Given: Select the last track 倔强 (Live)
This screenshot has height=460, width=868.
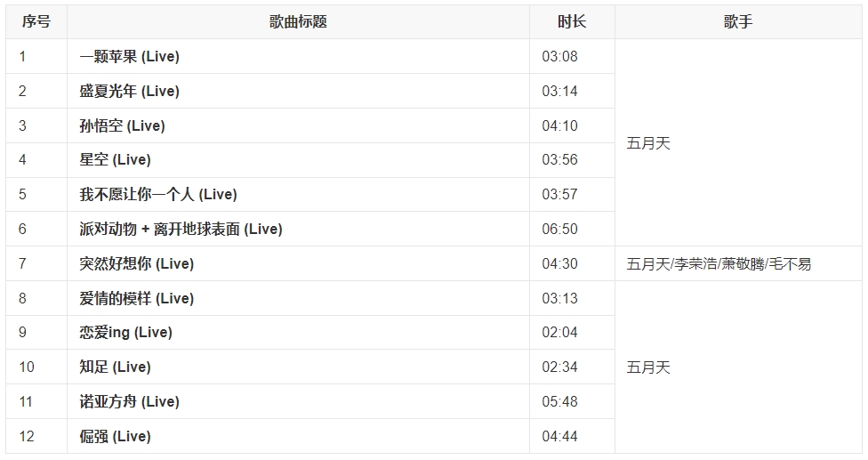Looking at the screenshot, I should pos(115,437).
